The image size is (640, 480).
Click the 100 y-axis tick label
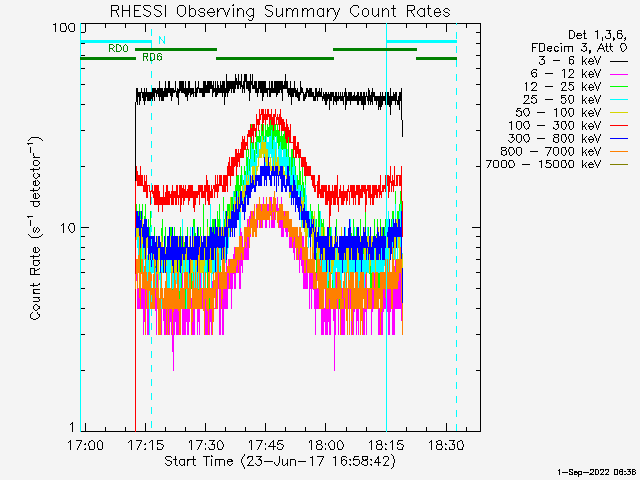click(64, 28)
